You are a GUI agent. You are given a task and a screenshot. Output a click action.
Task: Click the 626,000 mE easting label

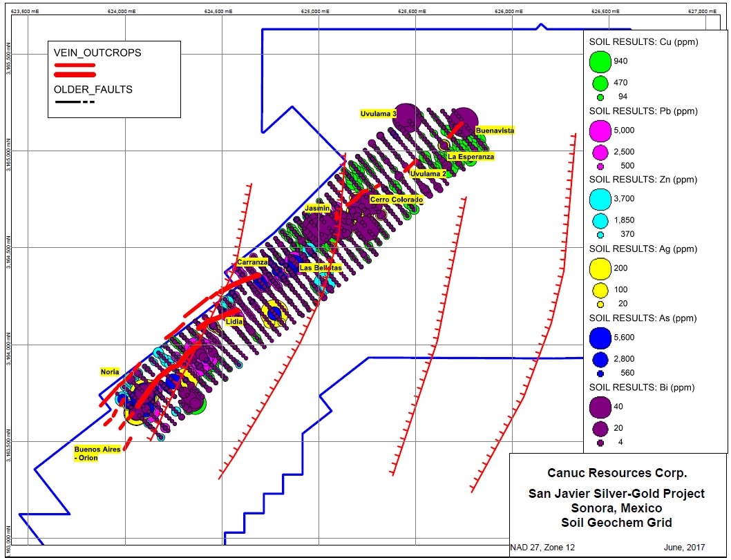coord(509,11)
